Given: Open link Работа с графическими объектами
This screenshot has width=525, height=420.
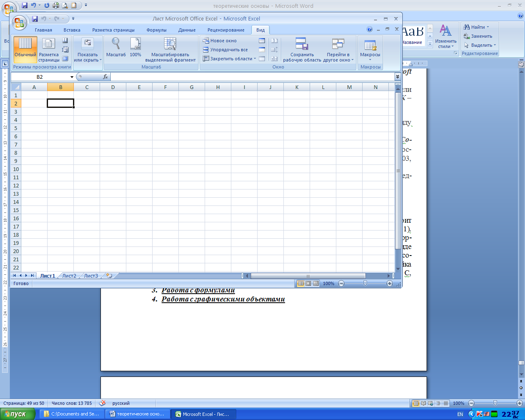Looking at the screenshot, I should [223, 299].
